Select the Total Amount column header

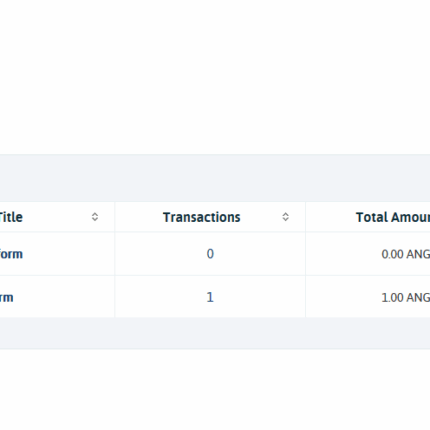(x=393, y=217)
